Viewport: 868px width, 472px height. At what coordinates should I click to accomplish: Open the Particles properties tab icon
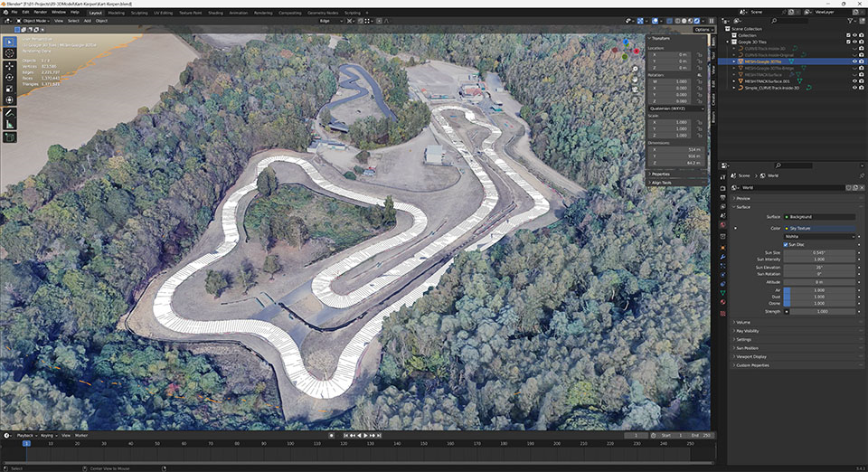point(722,266)
